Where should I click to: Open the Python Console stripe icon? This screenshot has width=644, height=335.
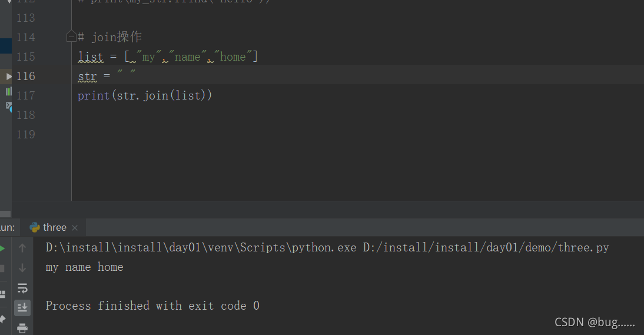tap(9, 107)
